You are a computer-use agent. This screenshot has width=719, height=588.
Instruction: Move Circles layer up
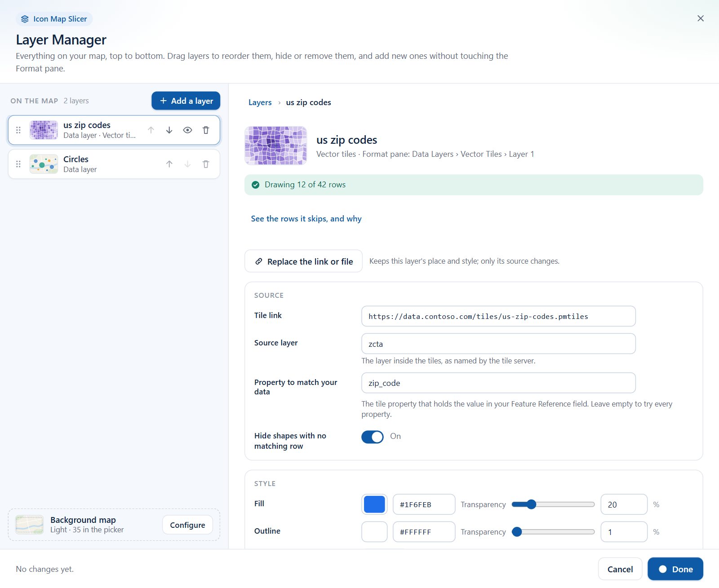click(x=169, y=164)
